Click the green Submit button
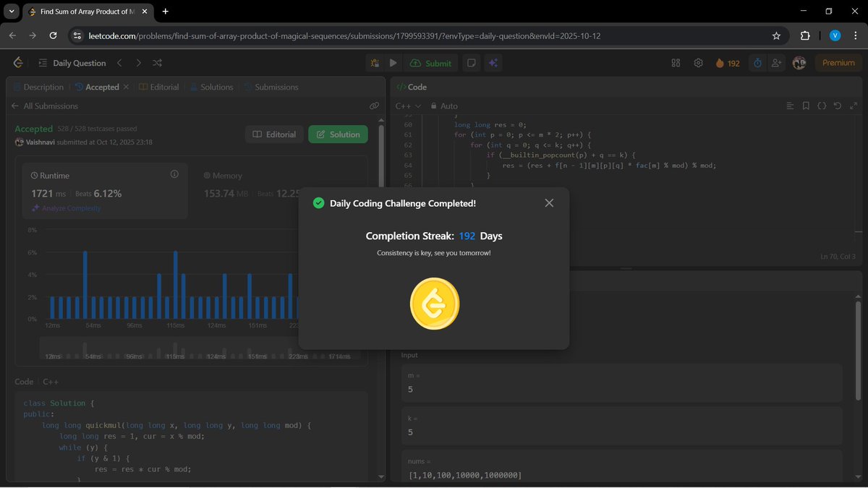 click(x=430, y=63)
